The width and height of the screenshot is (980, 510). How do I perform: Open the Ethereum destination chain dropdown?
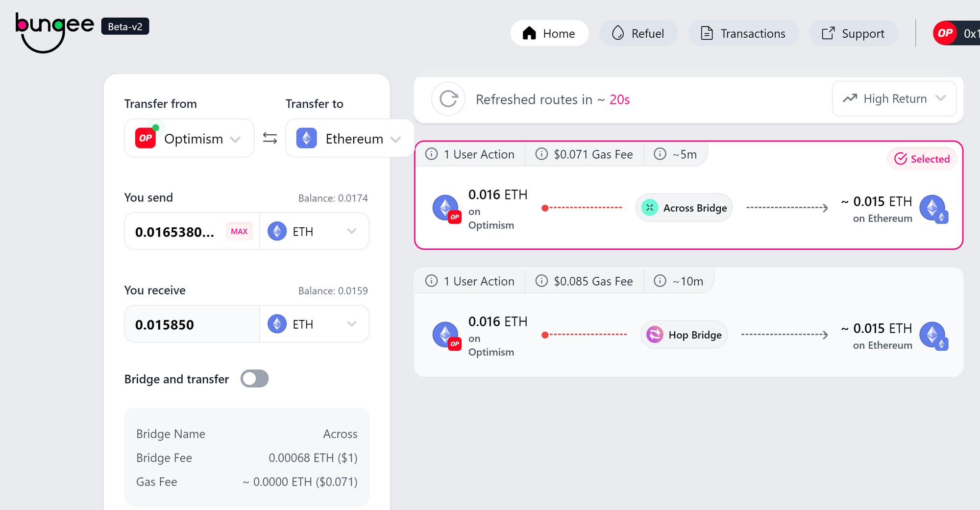pyautogui.click(x=349, y=139)
